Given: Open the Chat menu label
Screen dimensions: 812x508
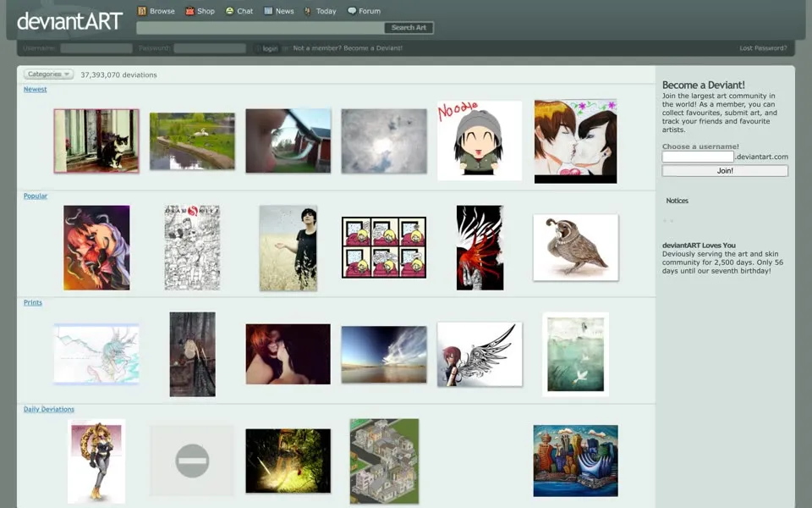Looking at the screenshot, I should (x=245, y=11).
